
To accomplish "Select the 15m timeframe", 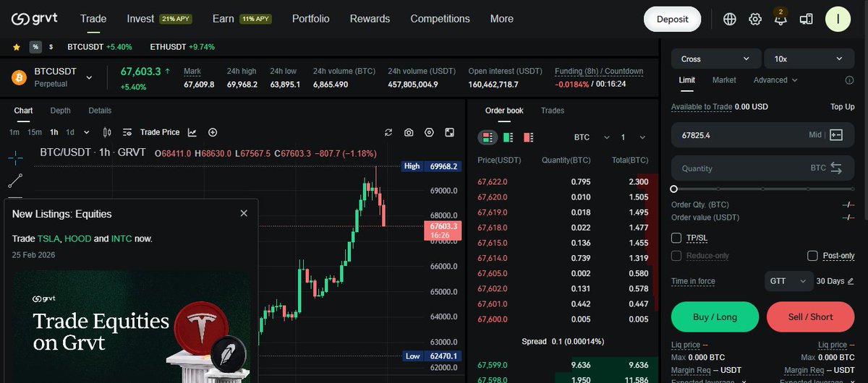I will click(35, 132).
